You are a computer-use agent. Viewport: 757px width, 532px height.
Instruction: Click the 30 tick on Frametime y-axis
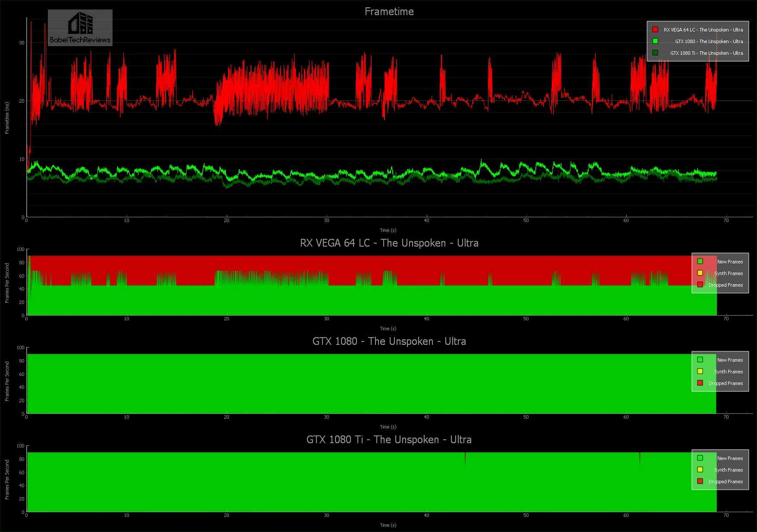(x=22, y=43)
